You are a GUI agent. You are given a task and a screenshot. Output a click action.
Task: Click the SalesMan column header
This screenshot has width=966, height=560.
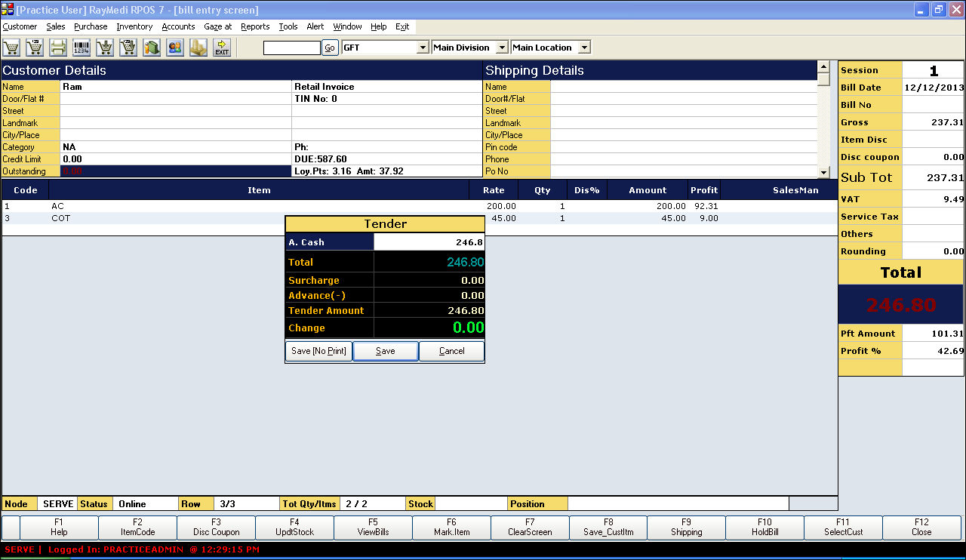795,190
